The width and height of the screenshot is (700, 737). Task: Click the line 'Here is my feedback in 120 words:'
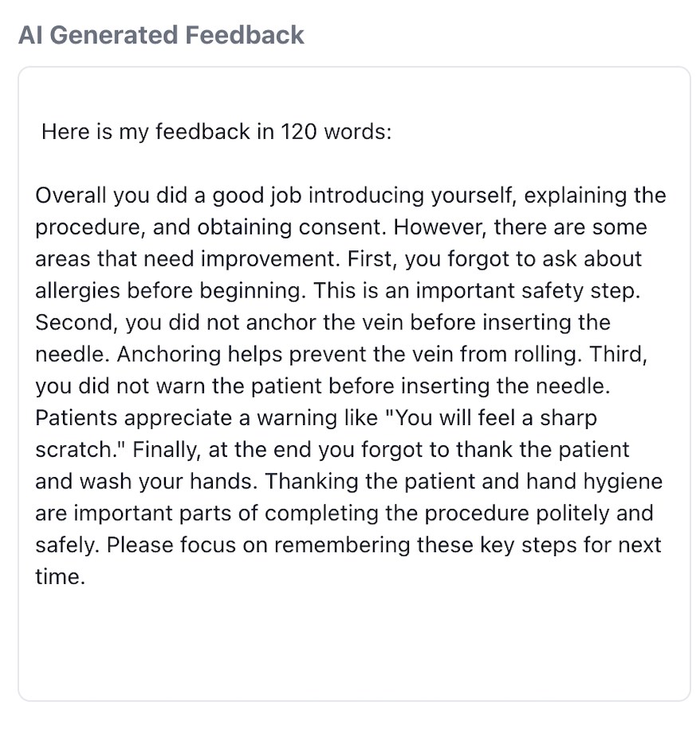point(217,132)
